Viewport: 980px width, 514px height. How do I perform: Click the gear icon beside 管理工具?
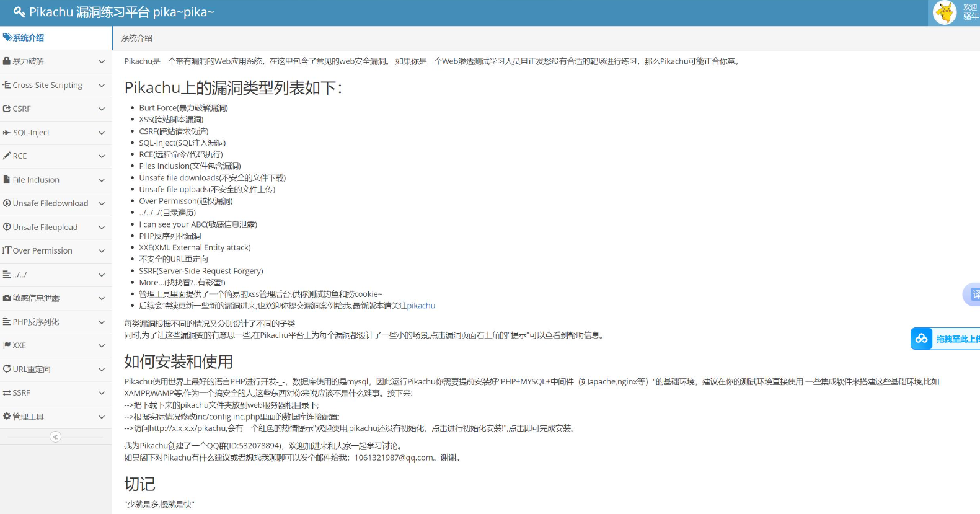(x=7, y=417)
